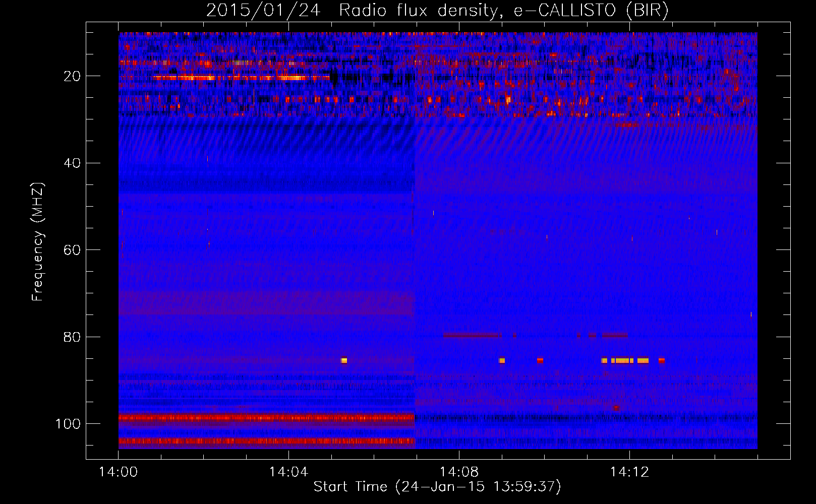Click the '14:00' time tick label
This screenshot has width=816, height=504.
tap(118, 472)
